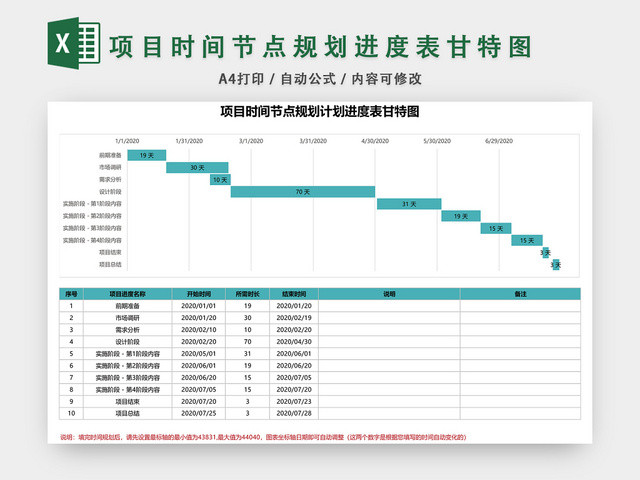Click the 3/31/2020 axis date label
Image resolution: width=640 pixels, height=480 pixels.
[x=313, y=141]
